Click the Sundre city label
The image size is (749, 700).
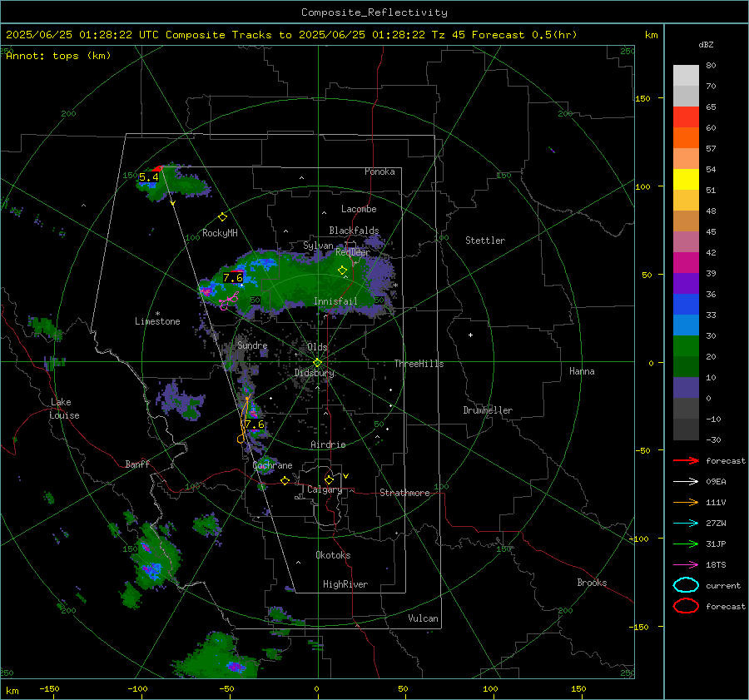click(x=252, y=345)
